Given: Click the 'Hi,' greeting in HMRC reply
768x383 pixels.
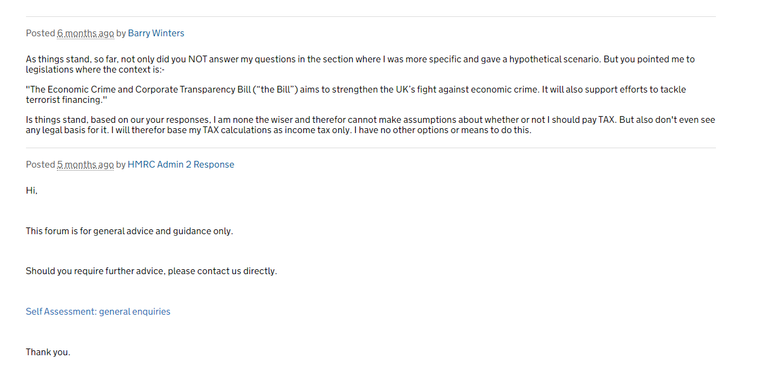Looking at the screenshot, I should click(x=31, y=191).
